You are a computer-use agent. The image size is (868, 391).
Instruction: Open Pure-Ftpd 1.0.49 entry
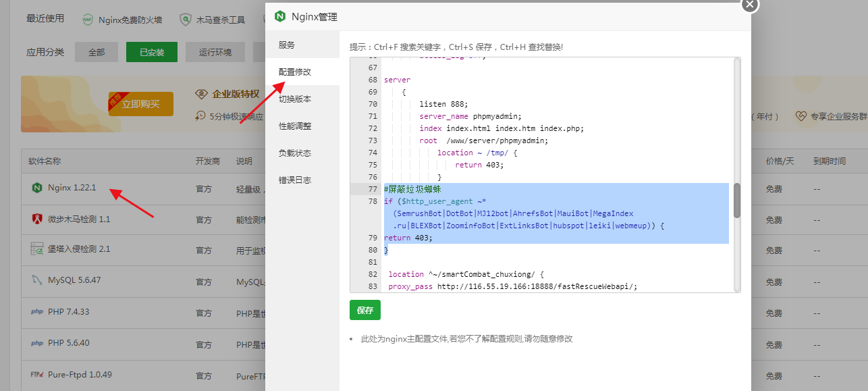80,374
